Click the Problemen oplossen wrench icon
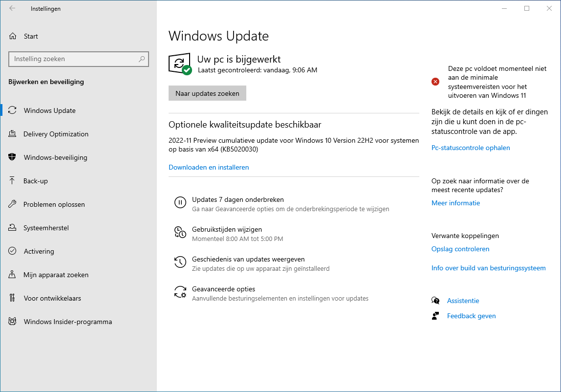Screen dimensions: 561x392 coord(13,204)
